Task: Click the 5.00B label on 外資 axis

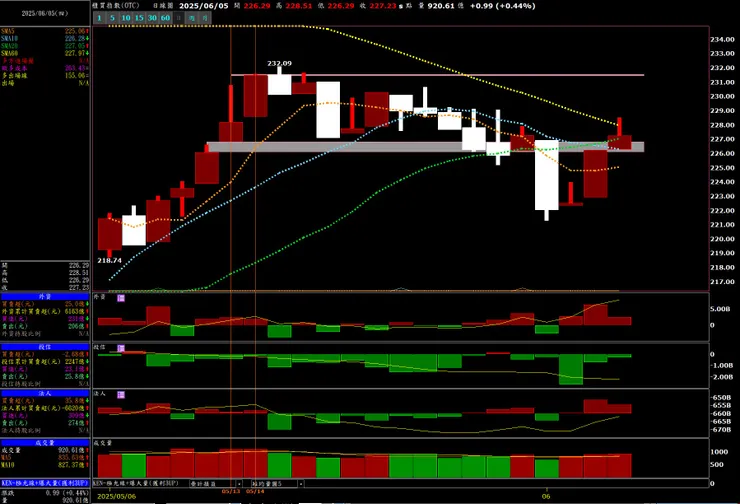Action: click(x=720, y=309)
